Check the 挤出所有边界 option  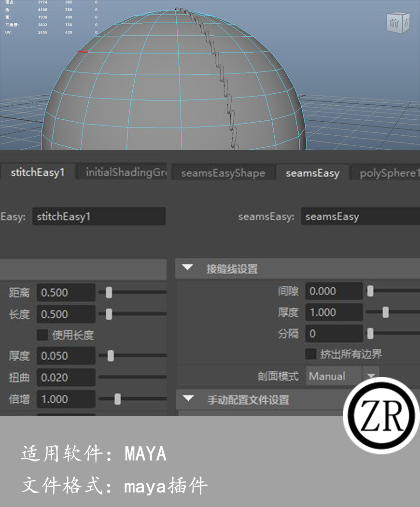click(311, 354)
